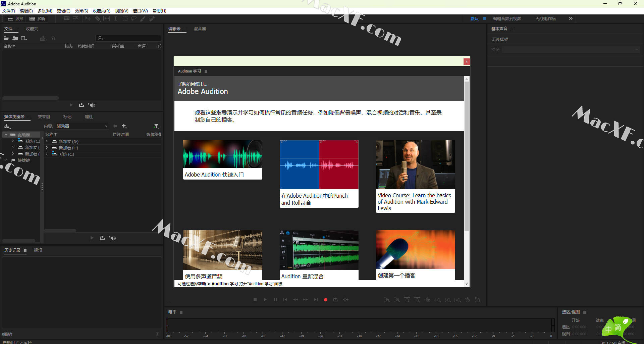
Task: Click Play button in Files panel
Action: [x=71, y=105]
